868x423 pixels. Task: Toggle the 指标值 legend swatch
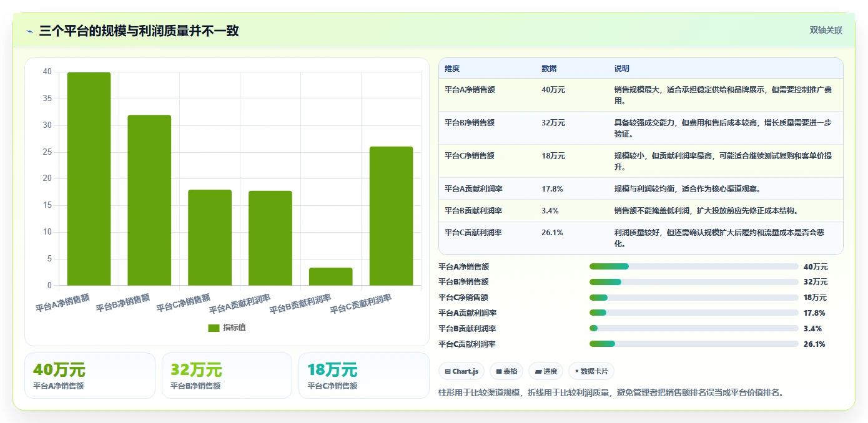click(214, 328)
